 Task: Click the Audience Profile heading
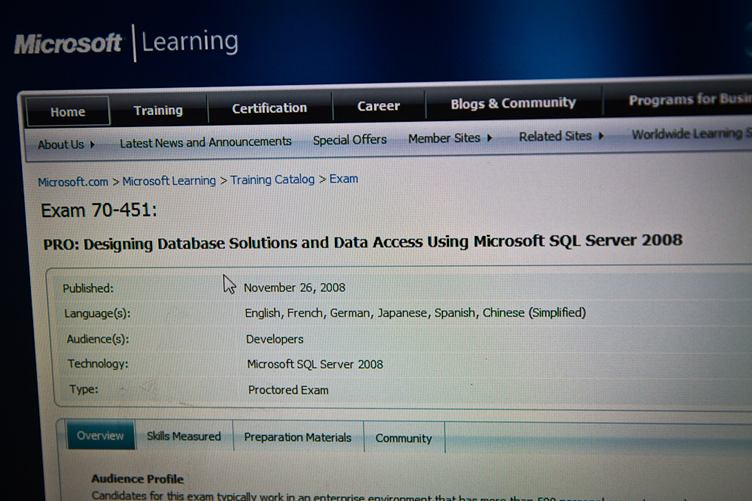[138, 478]
